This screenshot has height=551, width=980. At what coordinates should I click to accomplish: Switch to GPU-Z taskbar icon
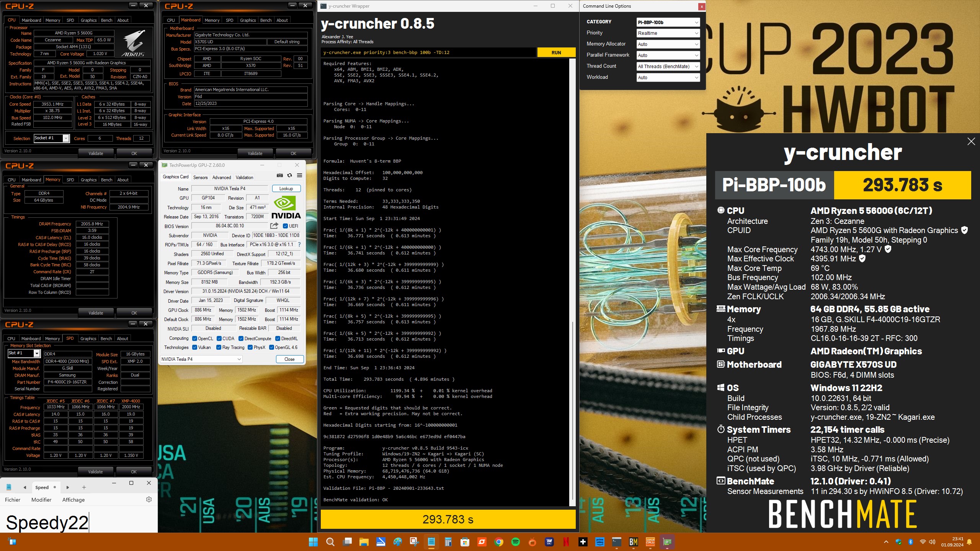pyautogui.click(x=667, y=542)
